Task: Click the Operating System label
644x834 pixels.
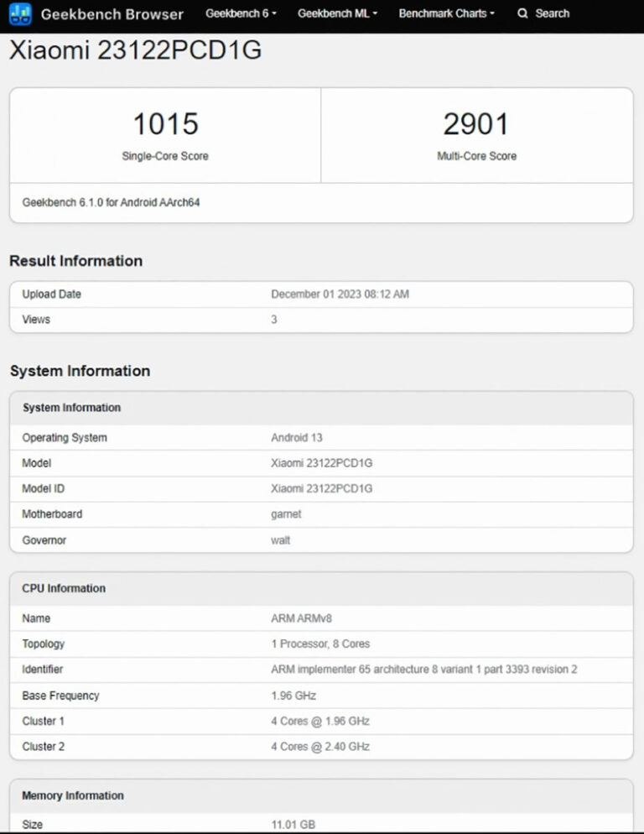Action: (65, 438)
